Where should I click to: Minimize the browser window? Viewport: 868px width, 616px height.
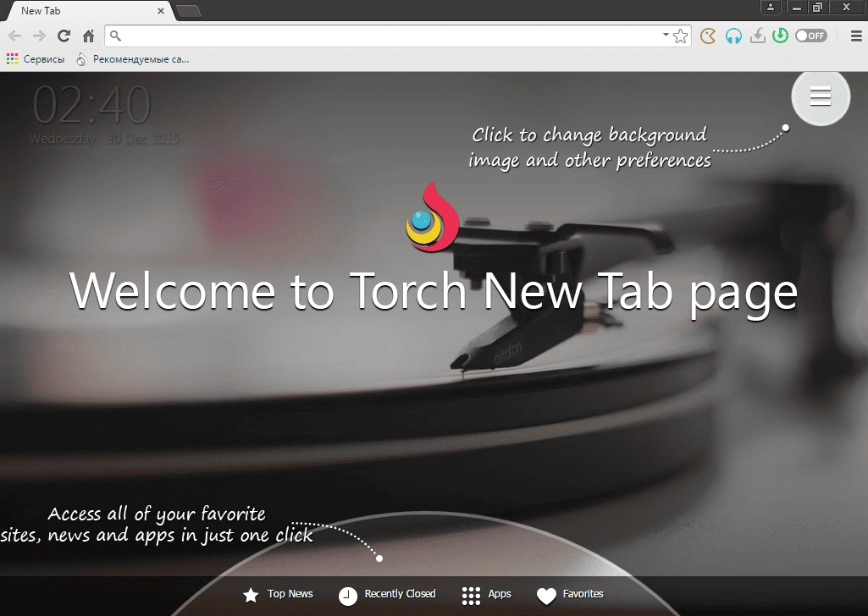point(797,7)
